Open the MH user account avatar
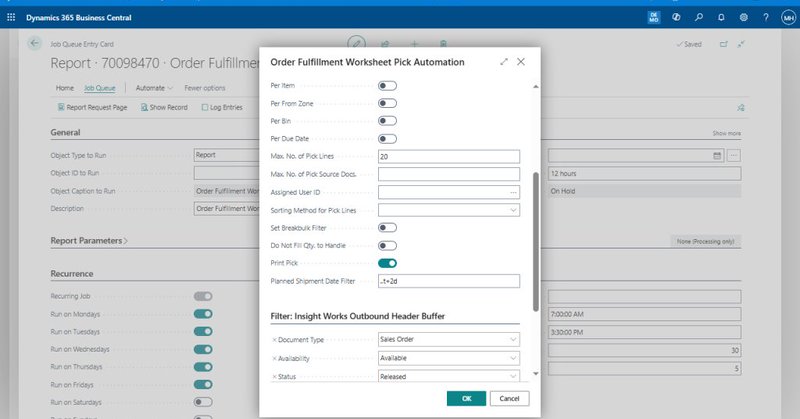 click(x=788, y=17)
